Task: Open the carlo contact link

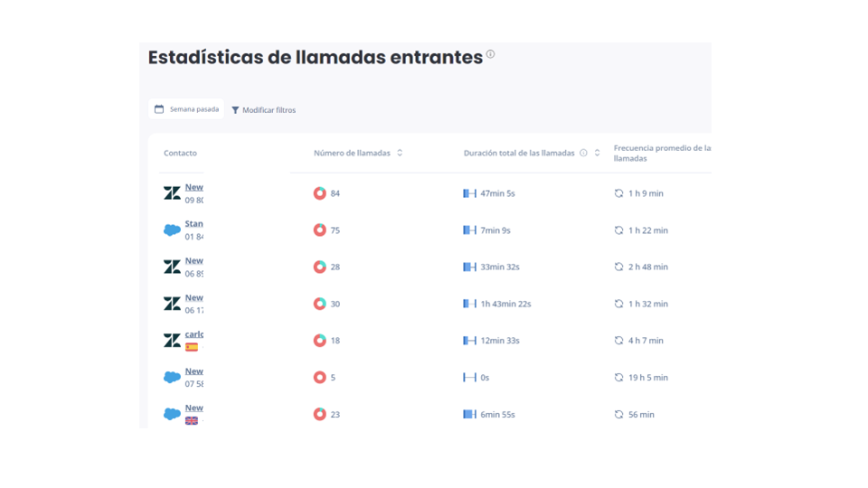Action: coord(193,334)
